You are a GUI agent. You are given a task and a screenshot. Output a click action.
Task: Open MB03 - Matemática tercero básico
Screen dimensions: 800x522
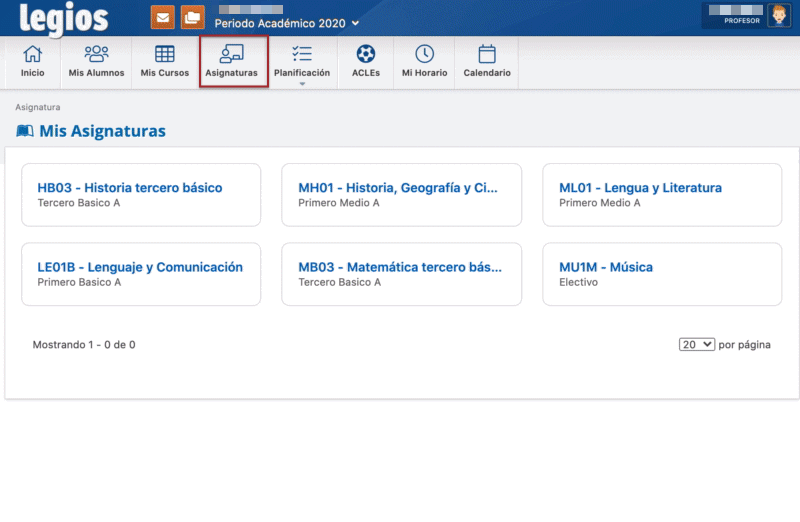[400, 267]
